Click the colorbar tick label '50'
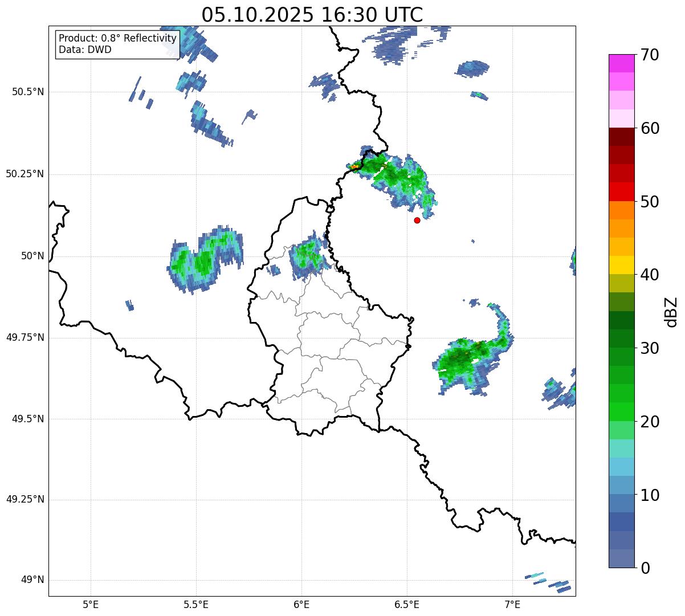Image resolution: width=685 pixels, height=616 pixels. (x=650, y=202)
